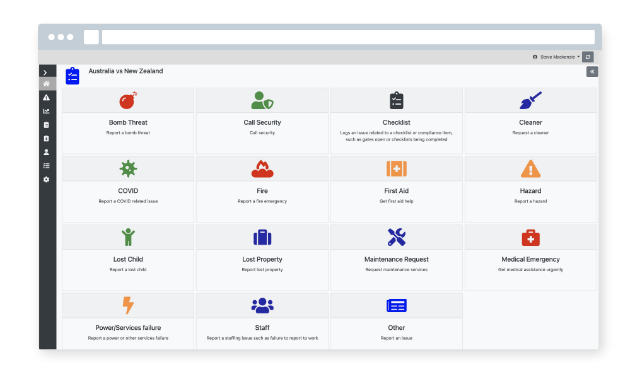Select the Medical Emergency kit icon
The height and width of the screenshot is (375, 640).
click(530, 237)
